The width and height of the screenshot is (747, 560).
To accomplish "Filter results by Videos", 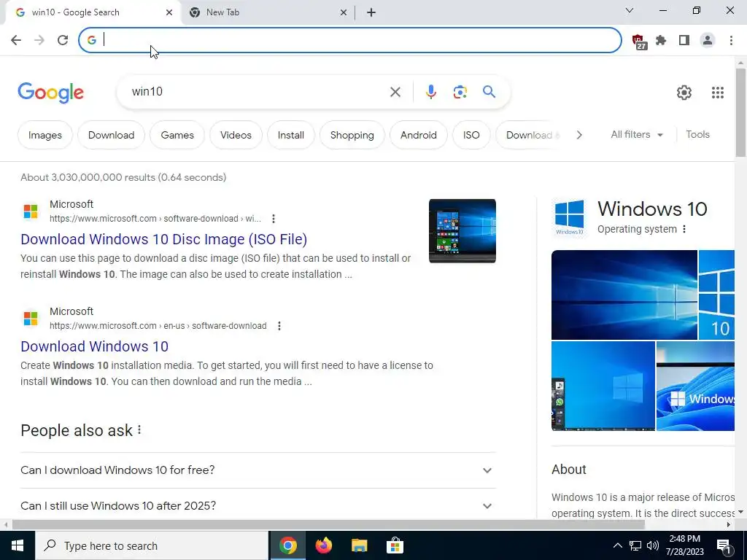I will pos(236,135).
